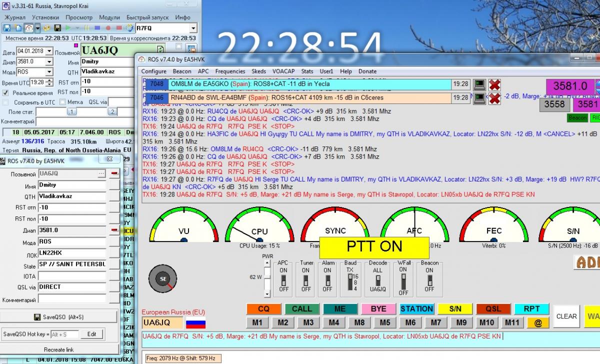Viewport: 600px width, 364px height.
Task: Enable the Метка checkbox
Action: [x=62, y=102]
